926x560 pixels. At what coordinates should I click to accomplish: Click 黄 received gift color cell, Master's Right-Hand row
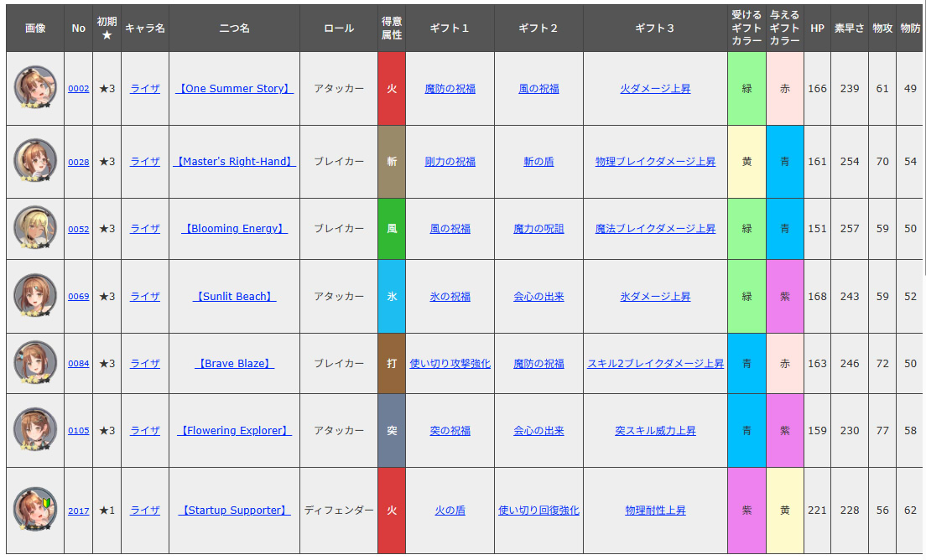747,162
